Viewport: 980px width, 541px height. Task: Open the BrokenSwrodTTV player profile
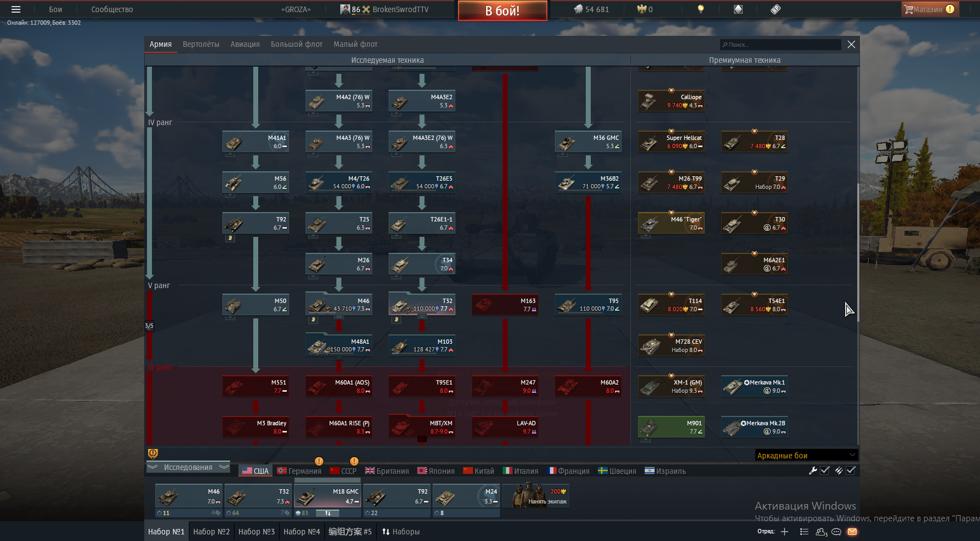(400, 9)
